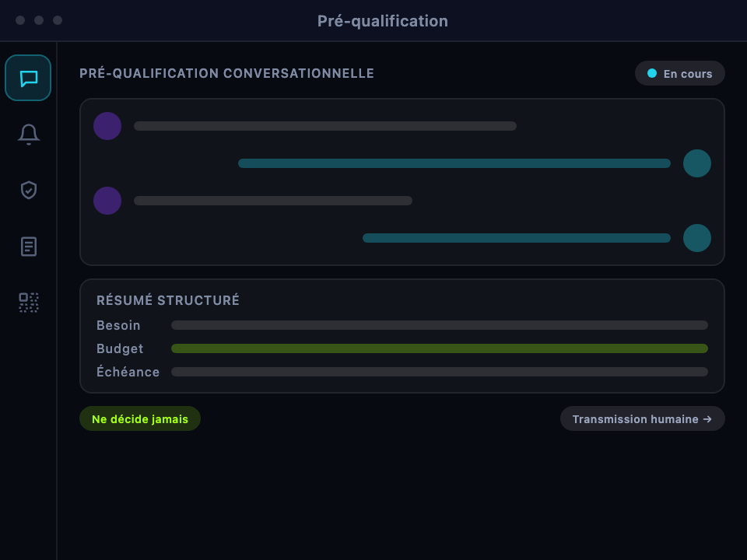Open the document list sidebar icon
This screenshot has height=560, width=747.
click(29, 247)
